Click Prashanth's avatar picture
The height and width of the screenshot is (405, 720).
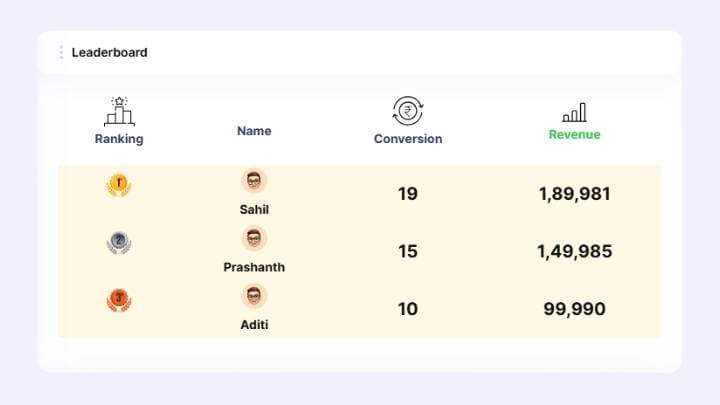pyautogui.click(x=254, y=239)
